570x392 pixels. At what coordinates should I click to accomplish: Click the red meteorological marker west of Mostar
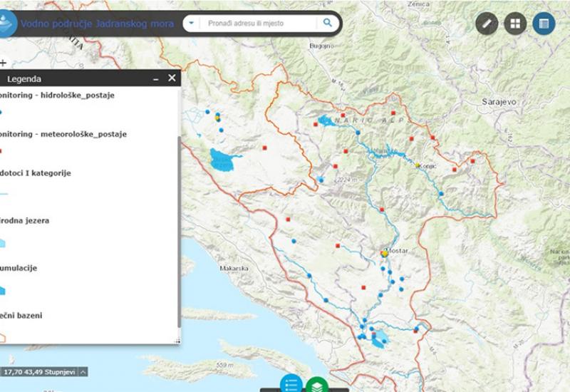click(x=338, y=246)
